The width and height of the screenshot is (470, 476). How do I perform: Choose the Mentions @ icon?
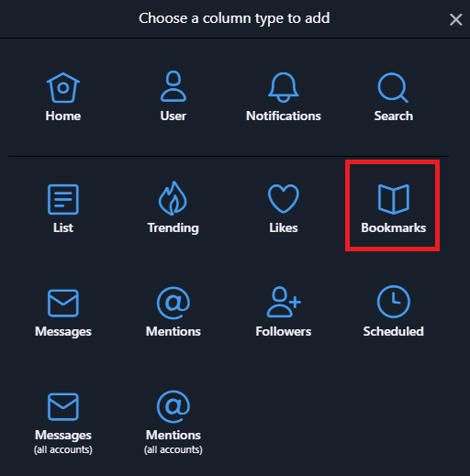(173, 303)
